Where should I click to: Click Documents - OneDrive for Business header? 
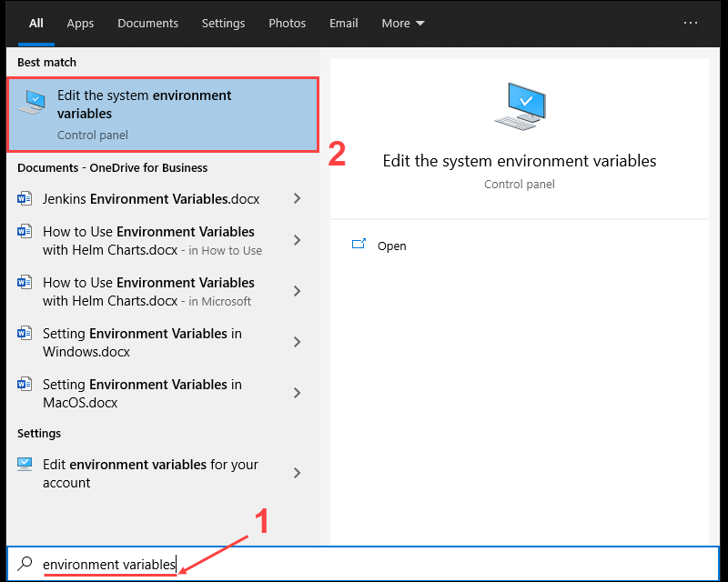pyautogui.click(x=112, y=167)
